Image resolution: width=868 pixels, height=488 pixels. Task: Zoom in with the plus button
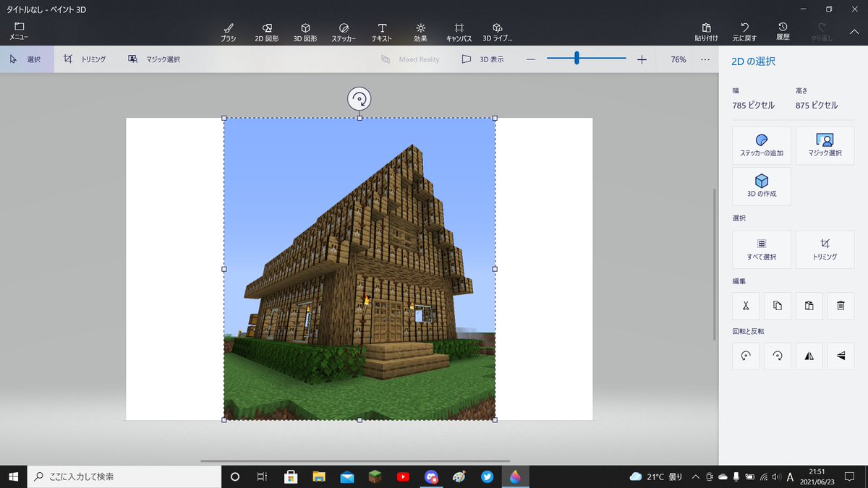click(642, 59)
